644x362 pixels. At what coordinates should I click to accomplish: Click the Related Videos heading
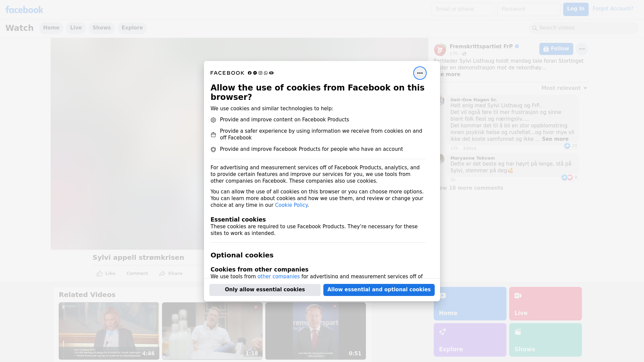pyautogui.click(x=87, y=295)
